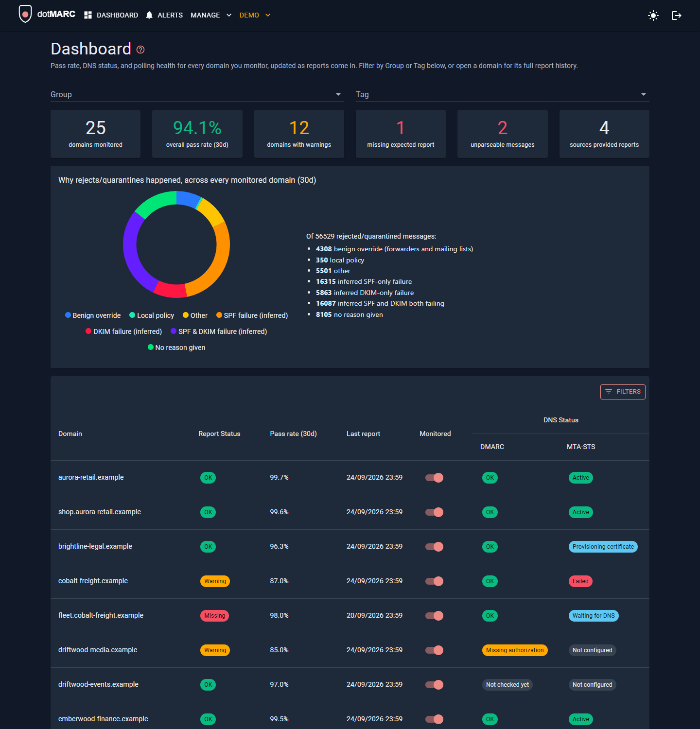This screenshot has height=729, width=700.
Task: Click the dashboard grid icon
Action: pyautogui.click(x=88, y=15)
